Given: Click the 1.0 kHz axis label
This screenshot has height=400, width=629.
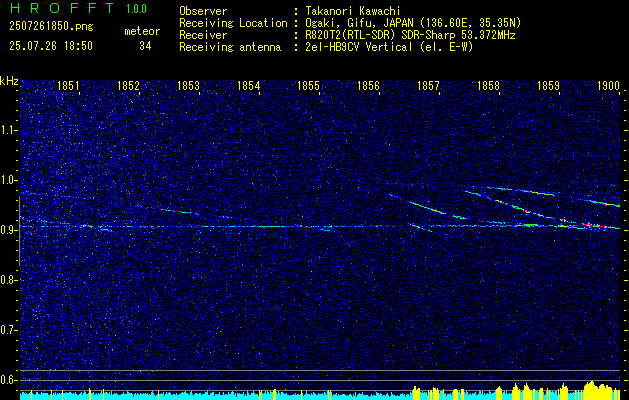Looking at the screenshot, I should (7, 180).
